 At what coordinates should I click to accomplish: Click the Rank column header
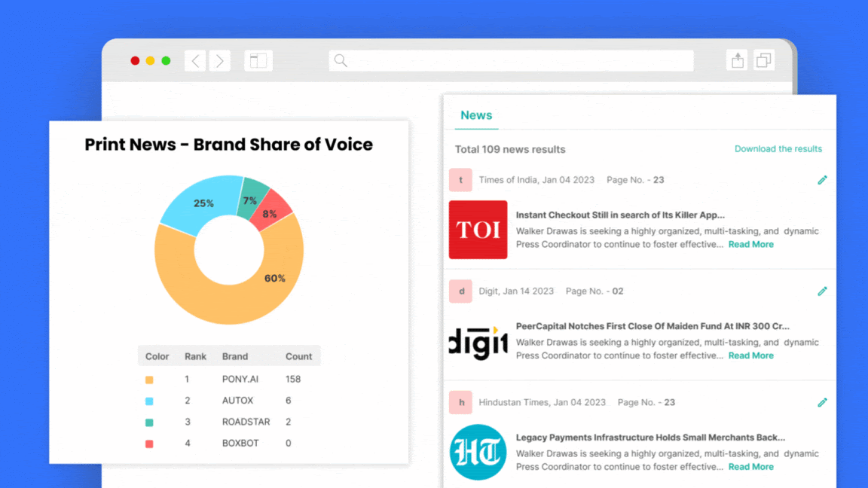click(195, 356)
